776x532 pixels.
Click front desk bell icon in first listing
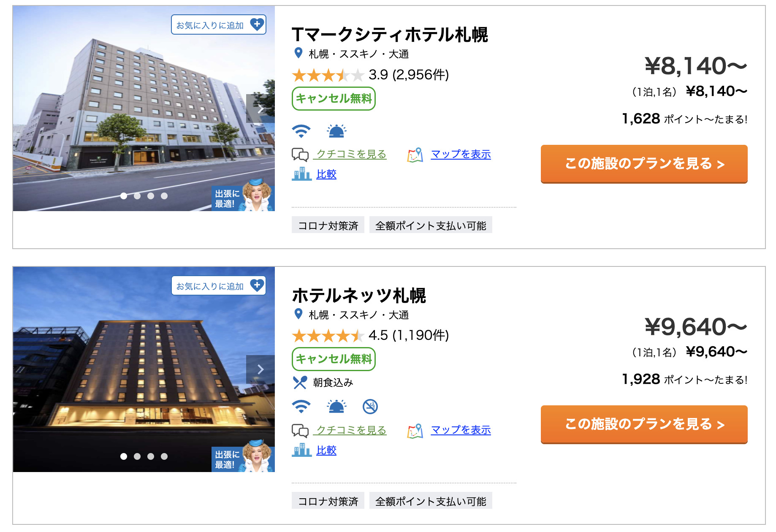[x=336, y=131]
